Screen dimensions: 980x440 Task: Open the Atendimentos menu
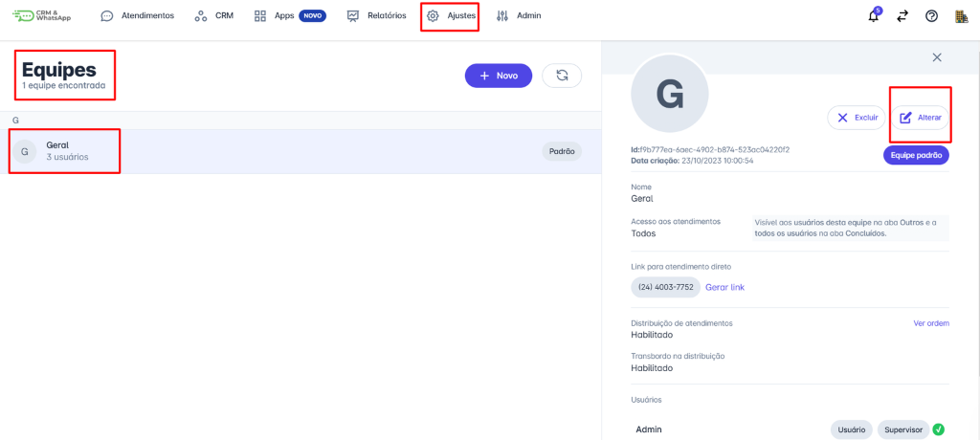click(138, 16)
